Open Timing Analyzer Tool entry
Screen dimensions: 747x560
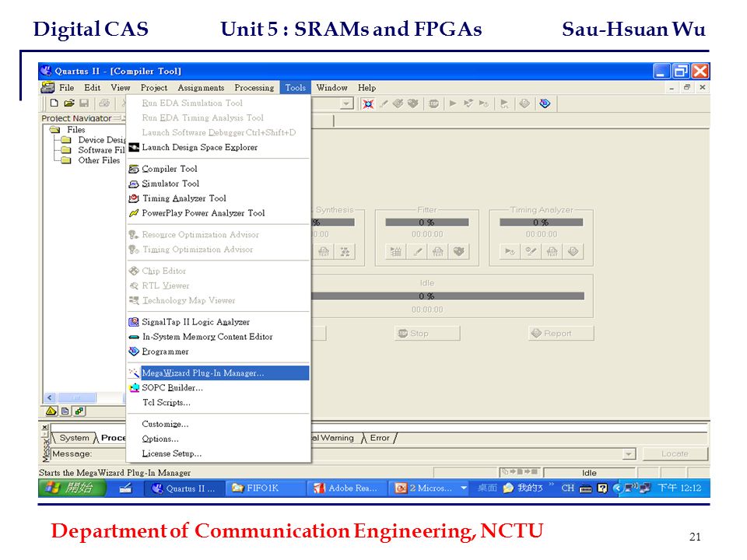(x=219, y=198)
